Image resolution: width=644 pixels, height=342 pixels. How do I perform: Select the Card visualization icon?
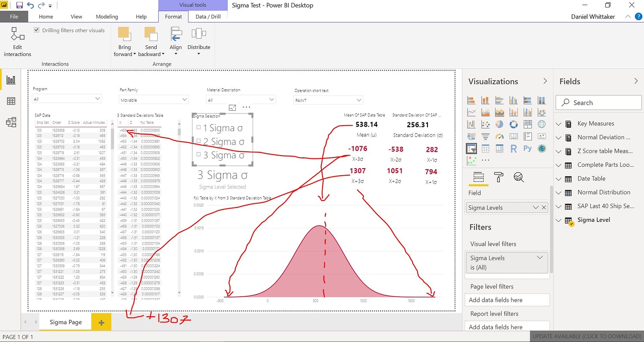[514, 136]
